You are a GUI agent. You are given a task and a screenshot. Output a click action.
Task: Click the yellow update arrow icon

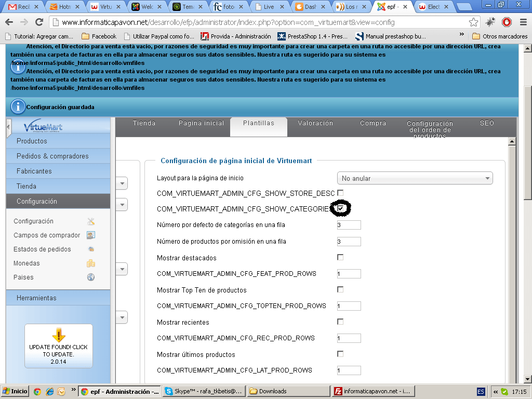tap(59, 335)
